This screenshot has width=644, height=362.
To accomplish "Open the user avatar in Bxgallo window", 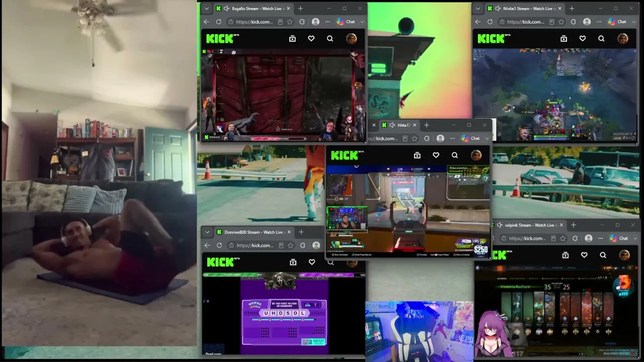I will (x=352, y=39).
